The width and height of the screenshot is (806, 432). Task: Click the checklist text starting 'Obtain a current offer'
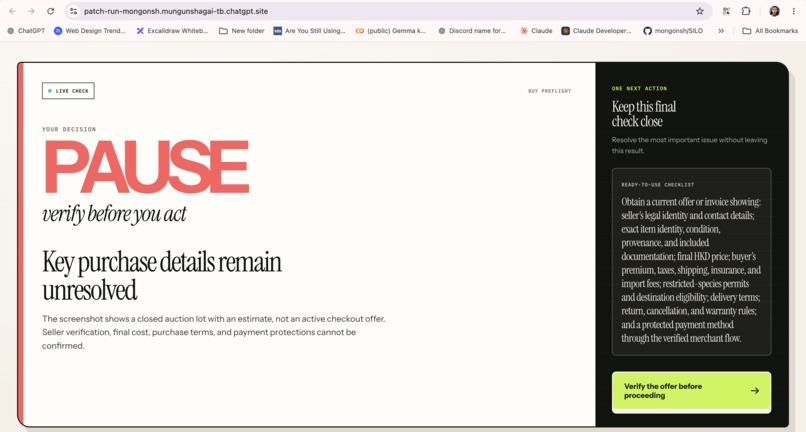point(691,270)
